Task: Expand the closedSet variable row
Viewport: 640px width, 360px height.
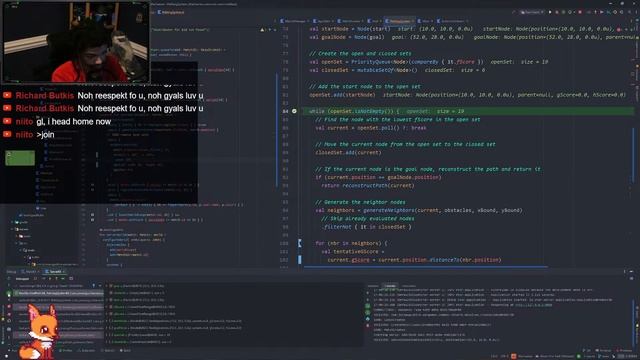Action: [x=107, y=342]
